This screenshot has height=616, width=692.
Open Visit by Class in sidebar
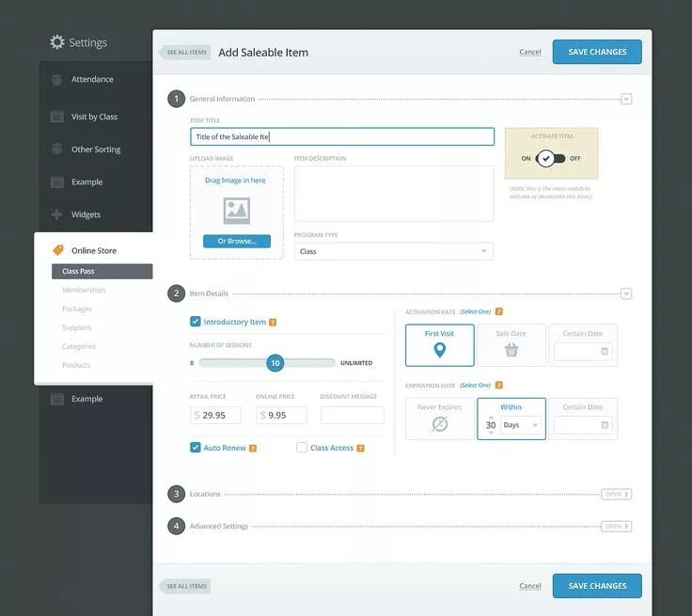[96, 117]
